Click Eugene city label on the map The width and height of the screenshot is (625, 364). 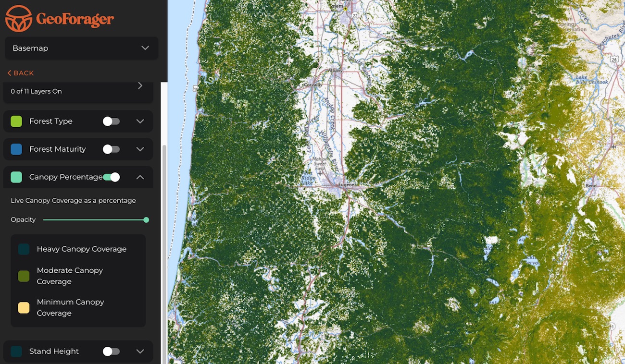[x=346, y=185]
